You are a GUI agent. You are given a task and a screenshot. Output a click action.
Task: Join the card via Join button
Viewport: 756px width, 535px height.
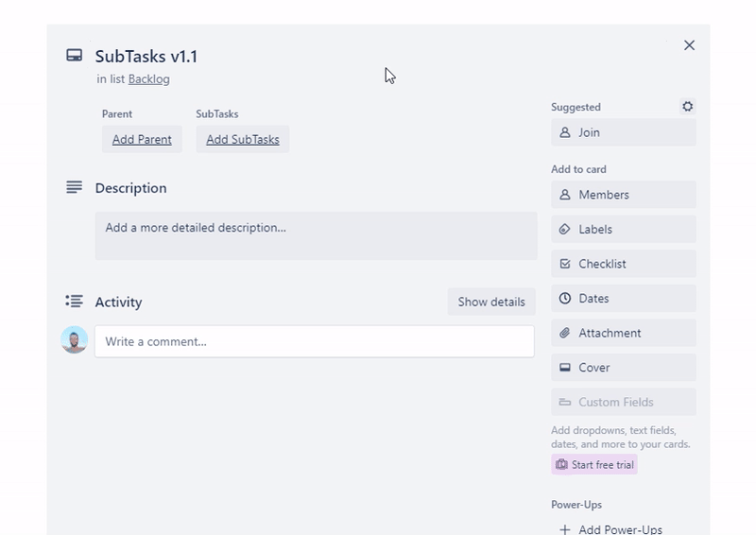(x=623, y=132)
